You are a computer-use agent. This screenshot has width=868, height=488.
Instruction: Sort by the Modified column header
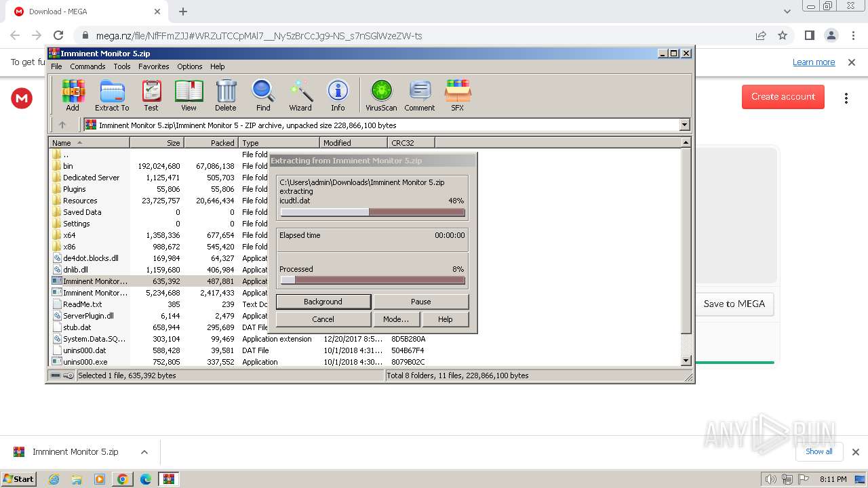pos(353,142)
